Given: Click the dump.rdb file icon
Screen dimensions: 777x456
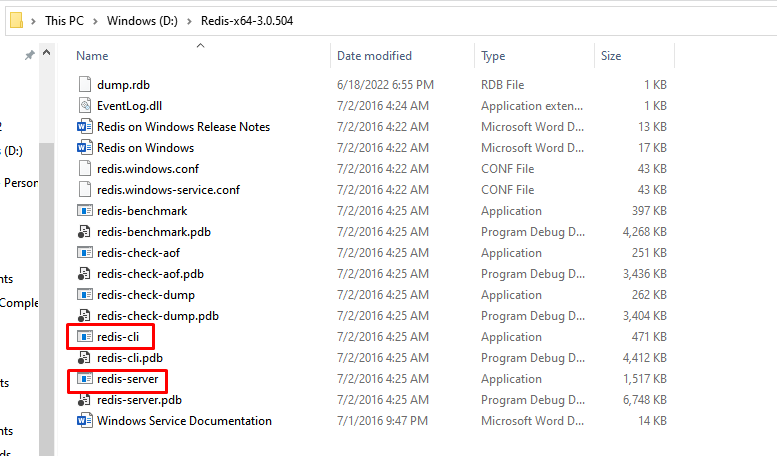Looking at the screenshot, I should 84,85.
